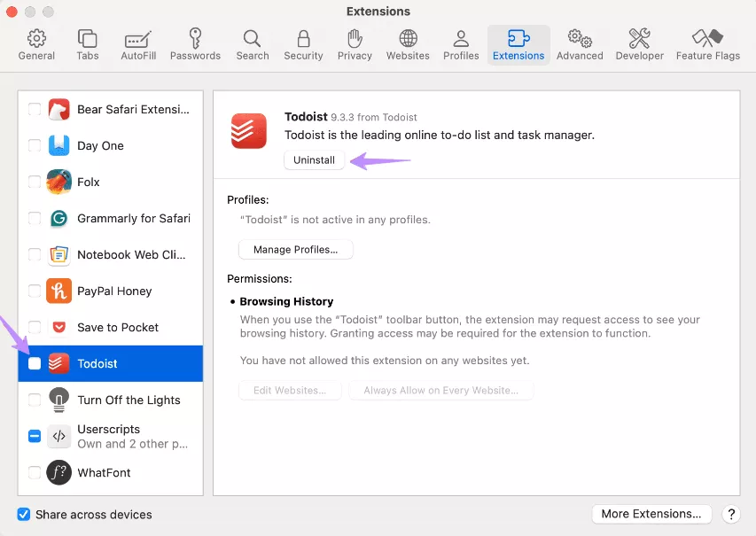Close the Extensions window with red button

click(12, 12)
